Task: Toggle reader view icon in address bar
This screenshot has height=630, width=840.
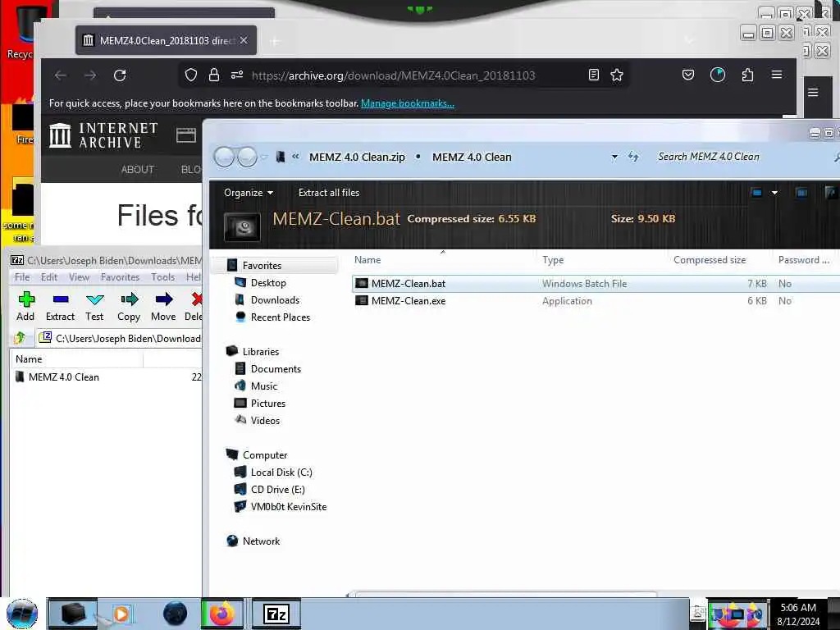Action: point(594,75)
